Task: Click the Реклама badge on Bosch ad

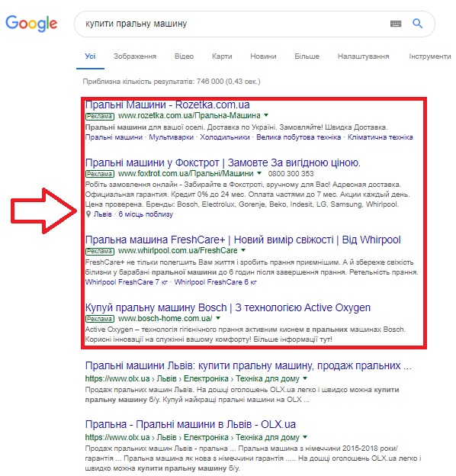Action: pos(100,319)
